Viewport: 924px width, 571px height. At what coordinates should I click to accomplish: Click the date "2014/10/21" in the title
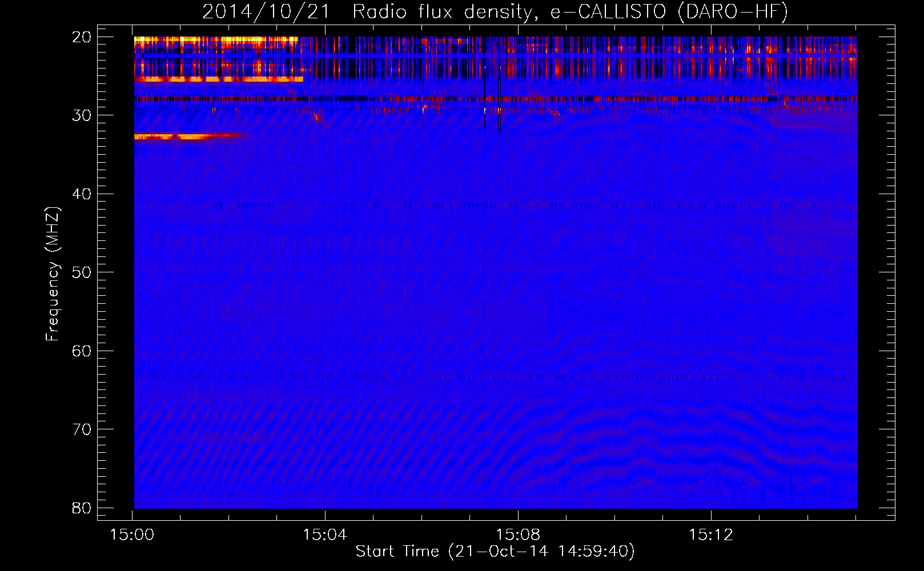(x=266, y=11)
